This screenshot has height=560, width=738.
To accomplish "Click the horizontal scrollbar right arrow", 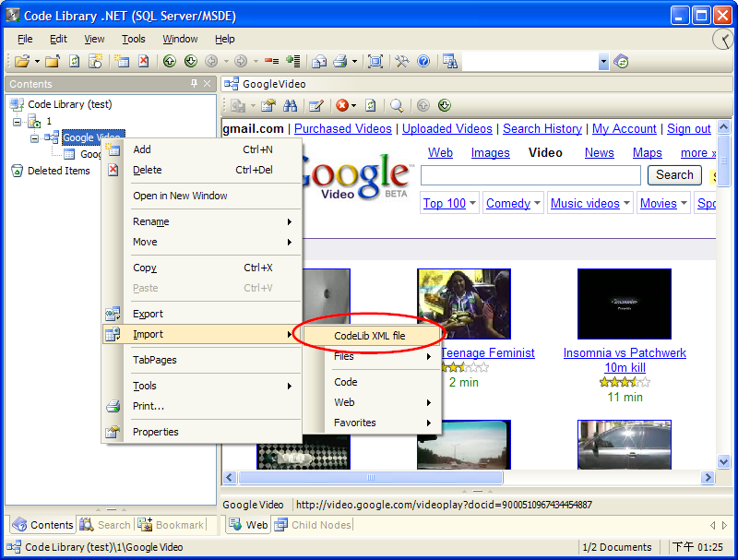I will pyautogui.click(x=708, y=478).
